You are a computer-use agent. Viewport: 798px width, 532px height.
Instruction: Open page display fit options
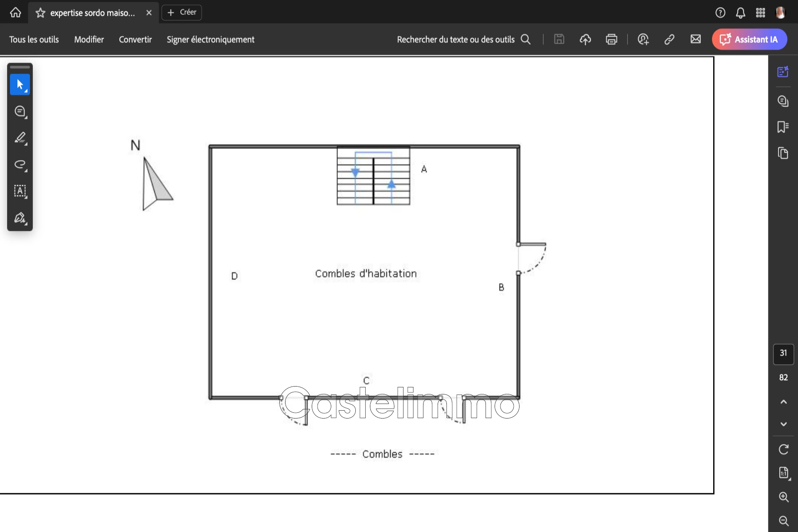tap(784, 473)
